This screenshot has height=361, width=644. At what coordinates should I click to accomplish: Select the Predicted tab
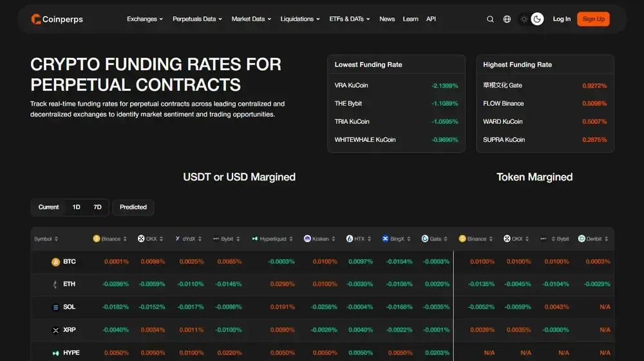pos(133,207)
